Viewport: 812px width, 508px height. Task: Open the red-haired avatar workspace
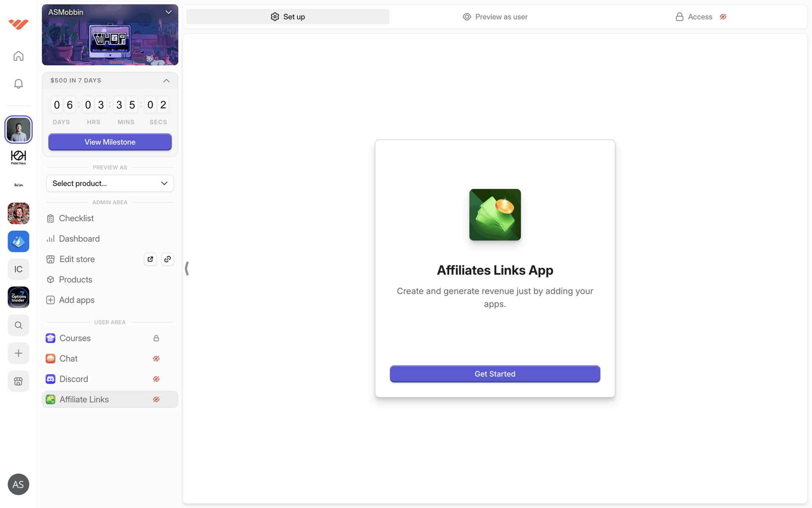[18, 213]
